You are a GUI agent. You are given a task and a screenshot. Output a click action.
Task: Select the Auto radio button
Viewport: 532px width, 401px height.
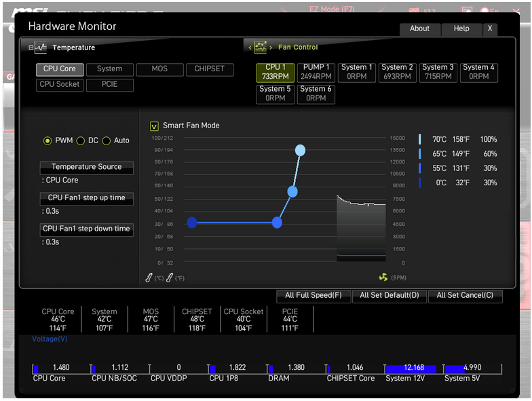[x=106, y=141]
